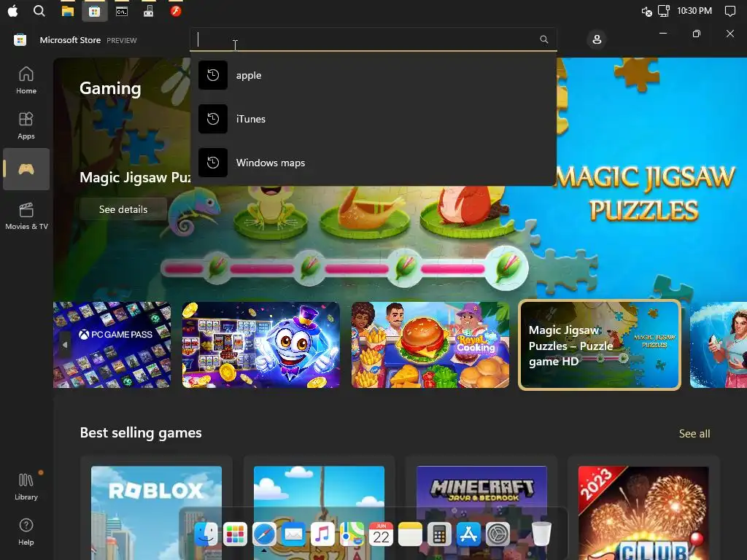Select the Gaming controller sidebar tab
Viewport: 747px width, 560px height.
coord(26,169)
